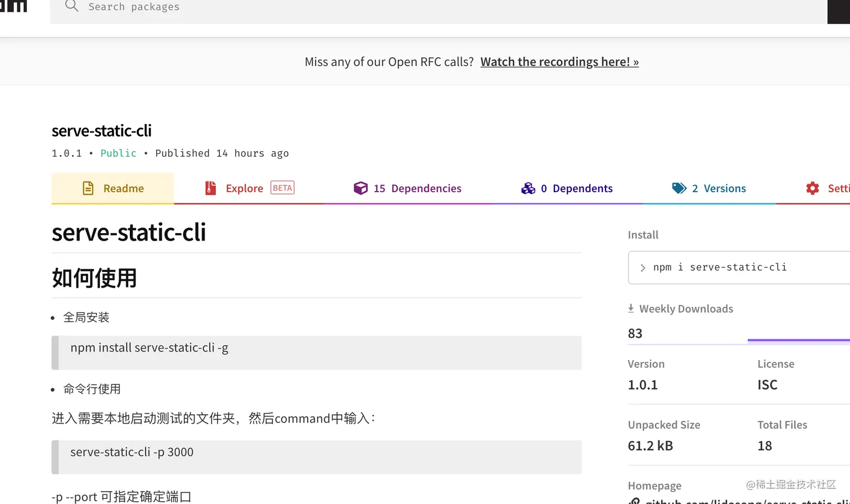
Task: Click the Published 14 hours ago text
Action: coord(222,153)
